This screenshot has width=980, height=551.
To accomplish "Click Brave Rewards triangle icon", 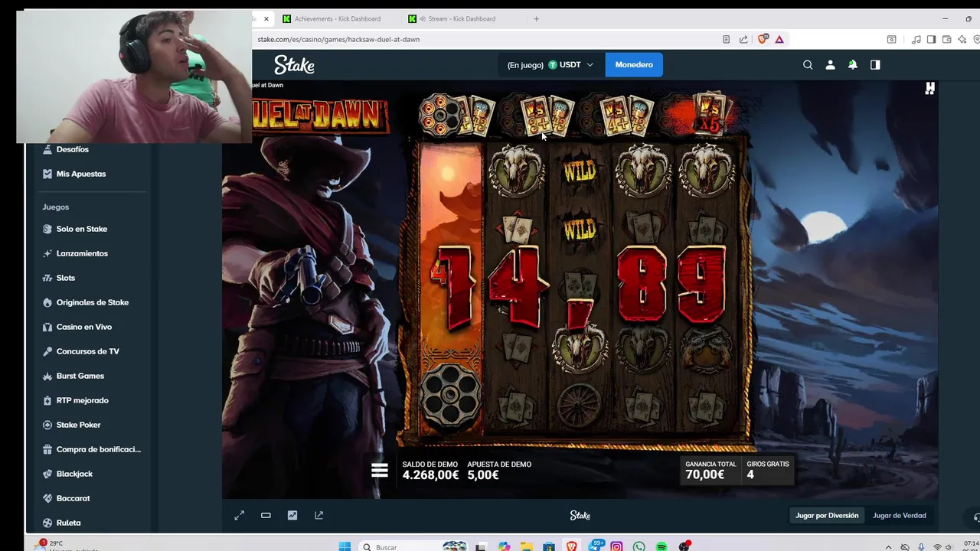I will pyautogui.click(x=779, y=39).
